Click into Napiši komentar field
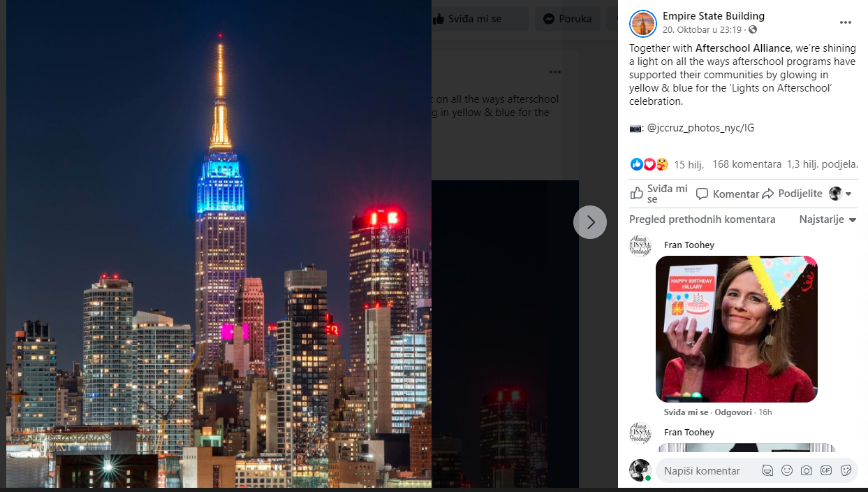This screenshot has width=868, height=492. click(709, 470)
